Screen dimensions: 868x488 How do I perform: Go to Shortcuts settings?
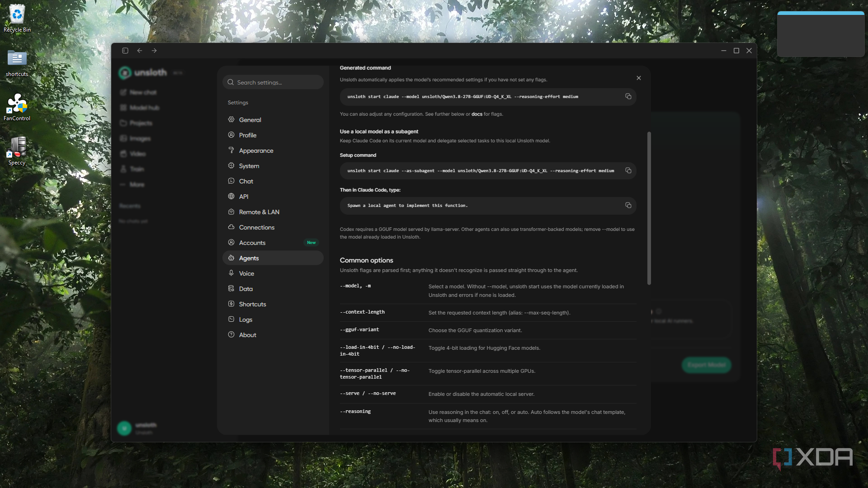coord(273,304)
